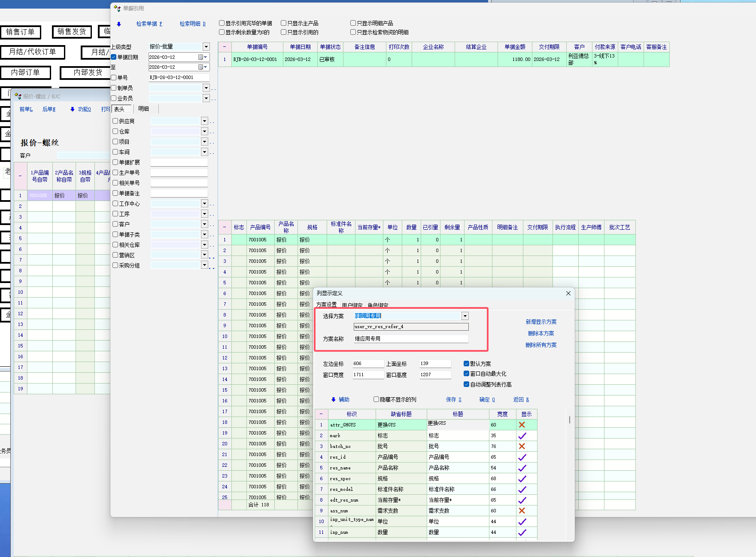The width and height of the screenshot is (756, 557).
Task: Expand the 选择方案 dropdown
Action: tap(465, 316)
